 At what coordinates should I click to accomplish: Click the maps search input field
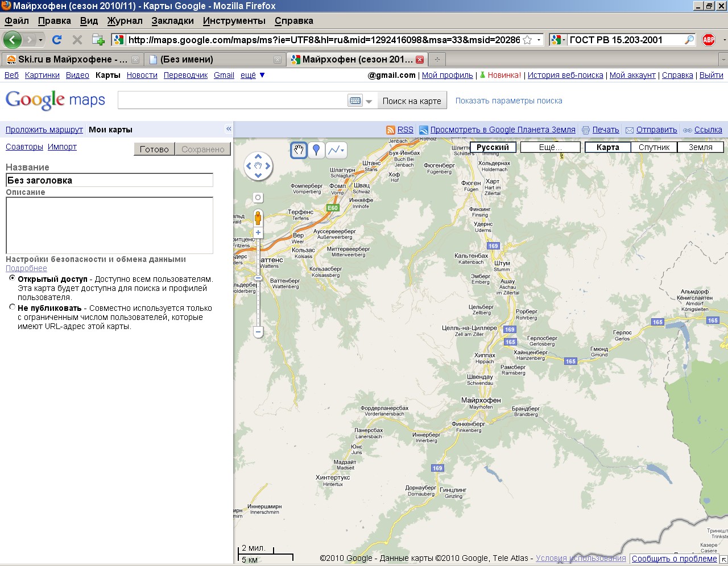click(232, 101)
